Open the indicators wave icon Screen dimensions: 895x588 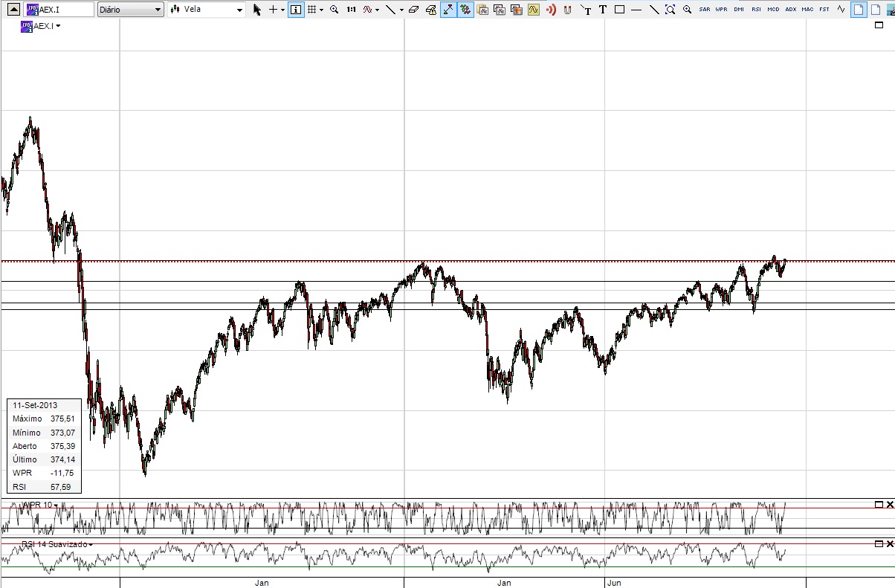(367, 10)
